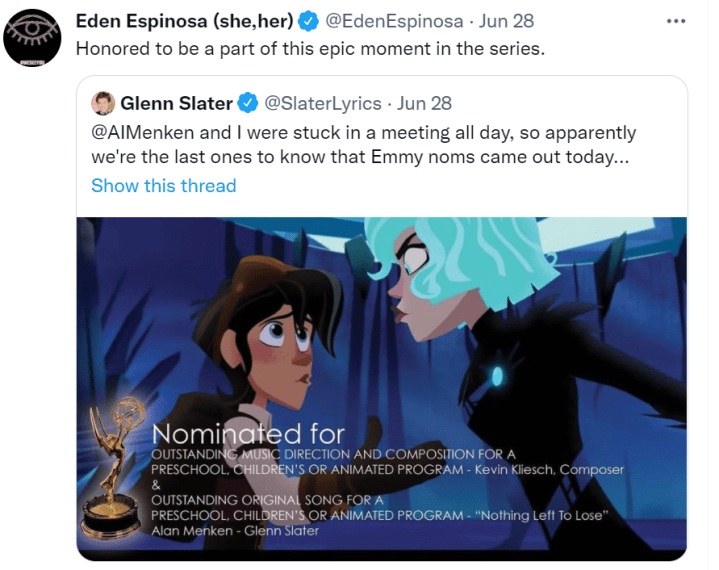The height and width of the screenshot is (570, 719).
Task: Visit the @SlaterLyrics handle
Action: coord(322,102)
